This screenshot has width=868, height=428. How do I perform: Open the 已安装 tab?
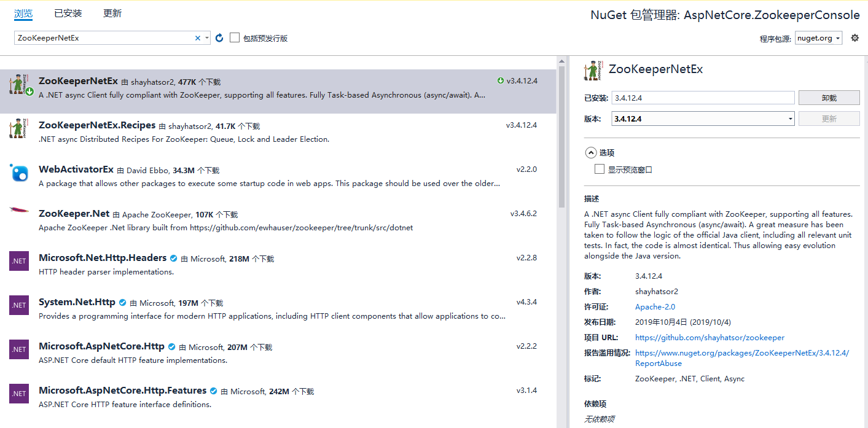[x=68, y=14]
